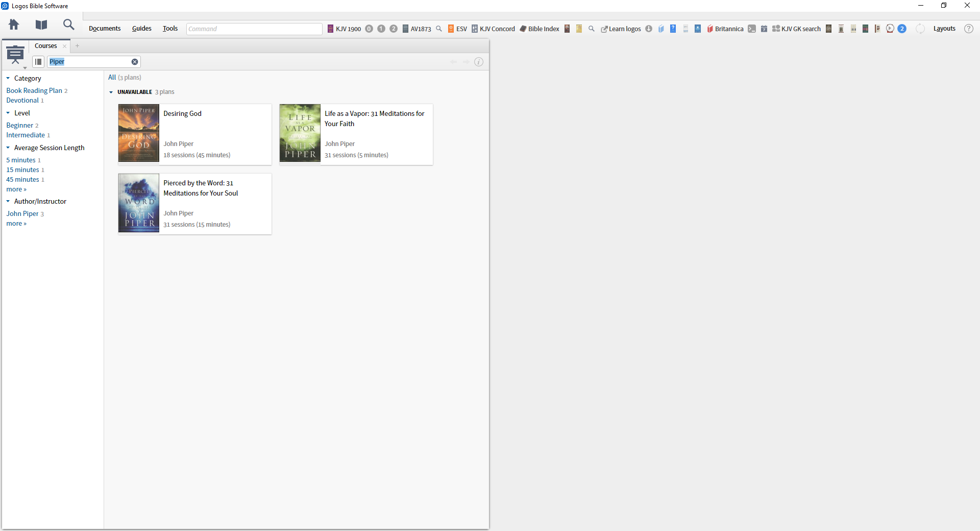The image size is (980, 531).
Task: Open the KJV Concord shortcut
Action: click(493, 29)
